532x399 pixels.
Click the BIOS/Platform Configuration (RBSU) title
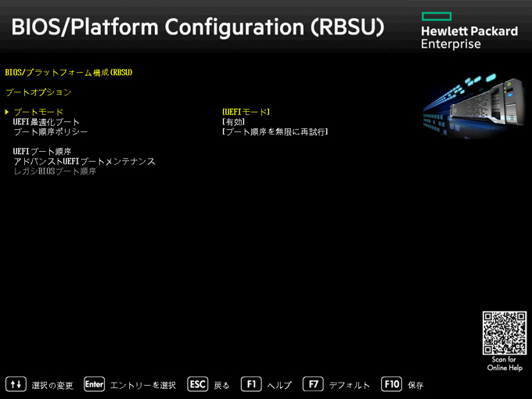[x=198, y=27]
